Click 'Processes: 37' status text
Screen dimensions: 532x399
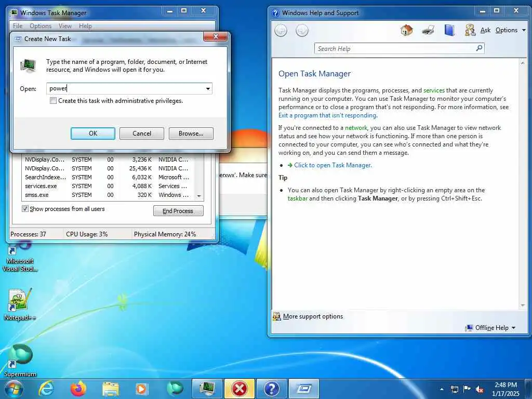coord(28,234)
